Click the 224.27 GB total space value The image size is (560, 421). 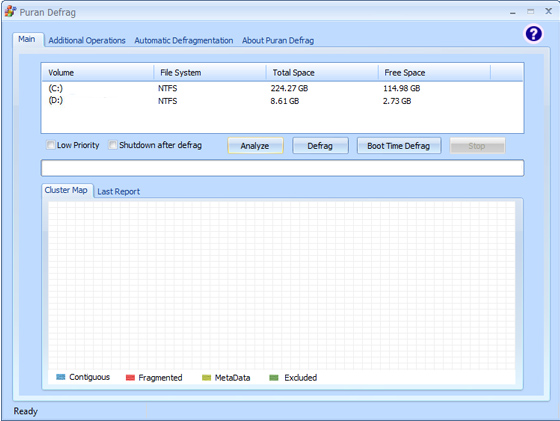point(289,88)
